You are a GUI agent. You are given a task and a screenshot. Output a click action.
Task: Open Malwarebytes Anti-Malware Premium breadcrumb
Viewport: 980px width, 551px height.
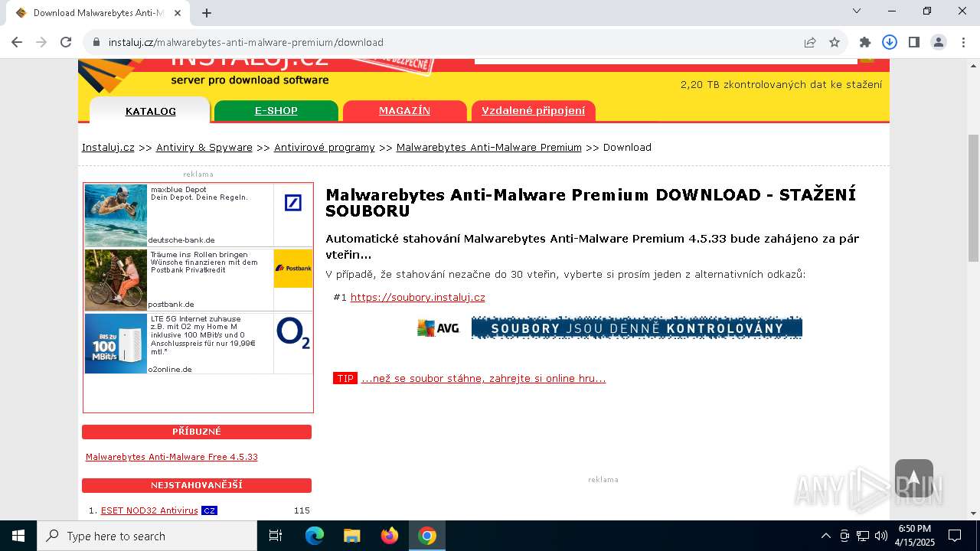(489, 148)
